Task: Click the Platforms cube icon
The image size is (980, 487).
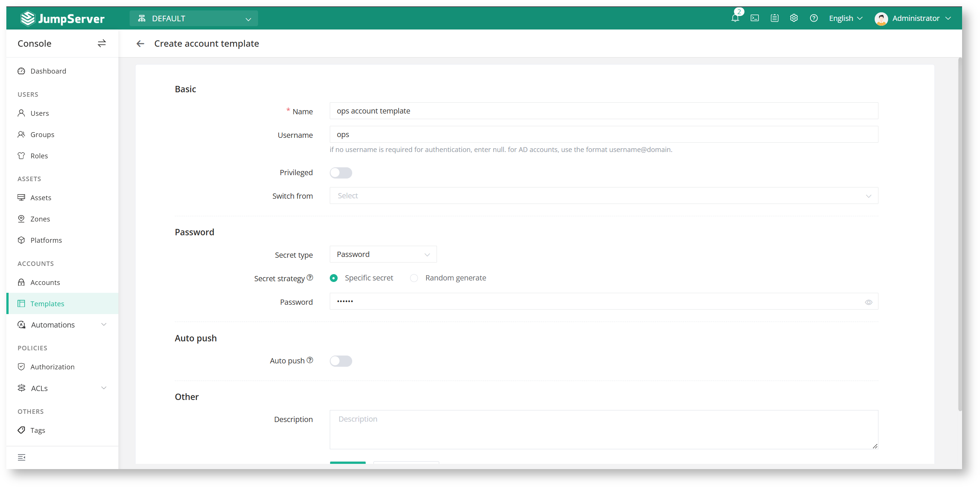Action: coord(21,240)
